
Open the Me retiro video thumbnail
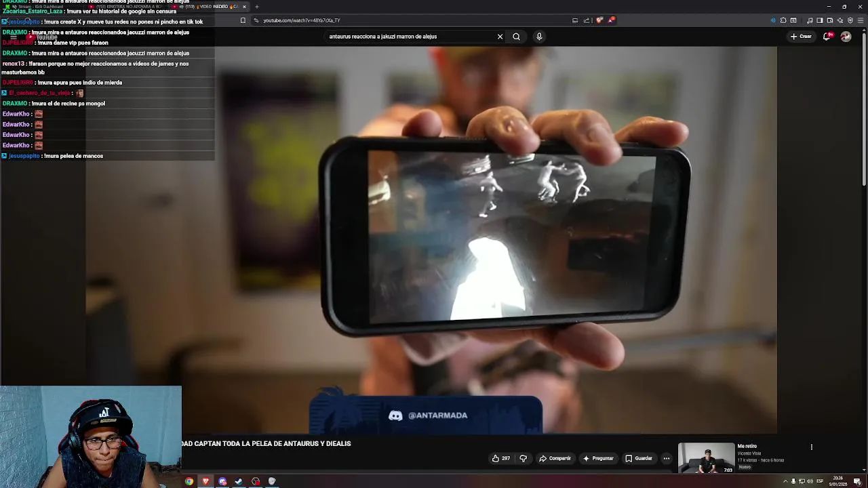[x=706, y=457]
